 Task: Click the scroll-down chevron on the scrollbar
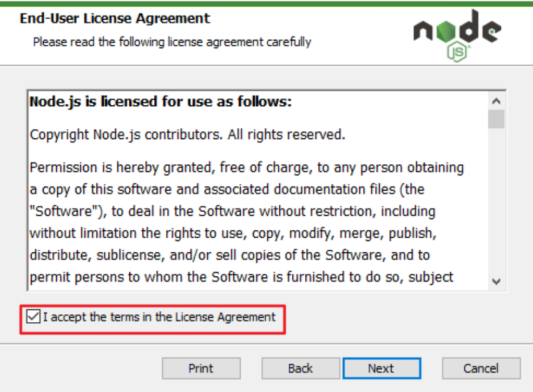pos(495,281)
